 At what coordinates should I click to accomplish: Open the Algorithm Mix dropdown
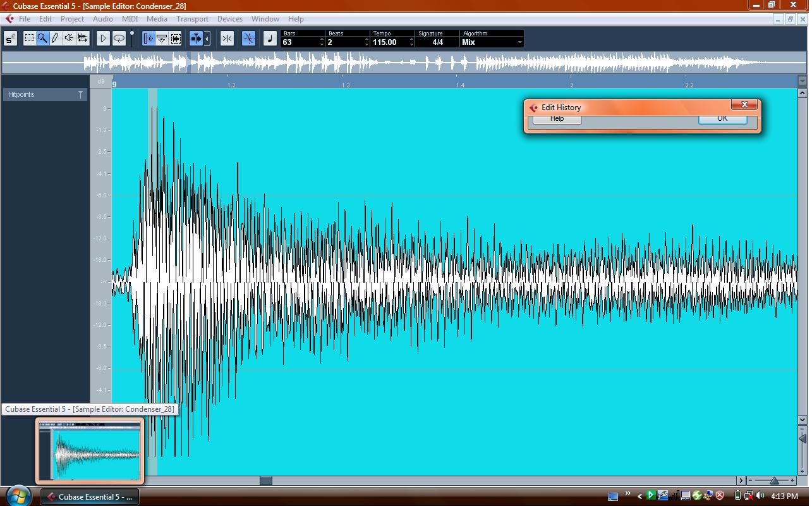click(x=492, y=42)
